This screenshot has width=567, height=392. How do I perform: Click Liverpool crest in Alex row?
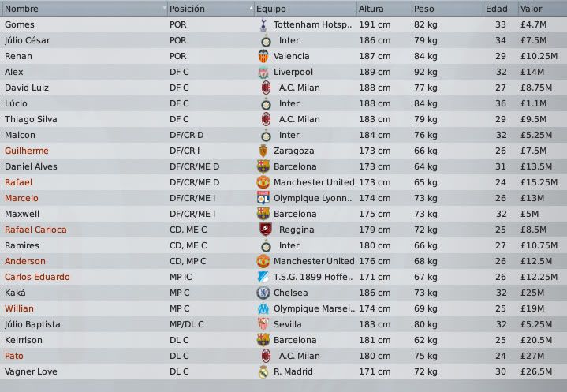tap(263, 72)
